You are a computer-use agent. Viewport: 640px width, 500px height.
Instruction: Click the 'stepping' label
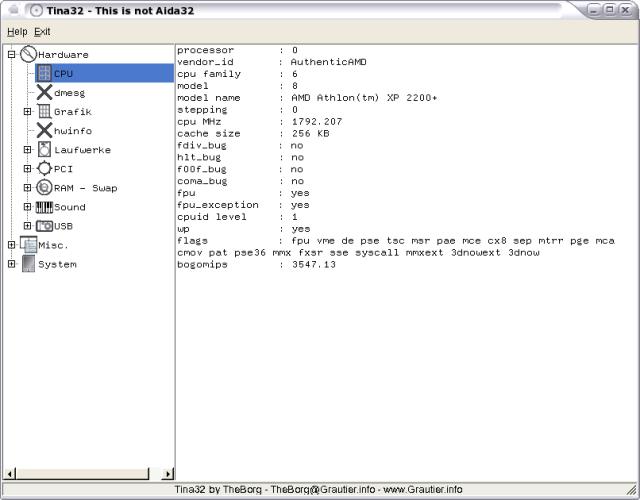(x=202, y=110)
